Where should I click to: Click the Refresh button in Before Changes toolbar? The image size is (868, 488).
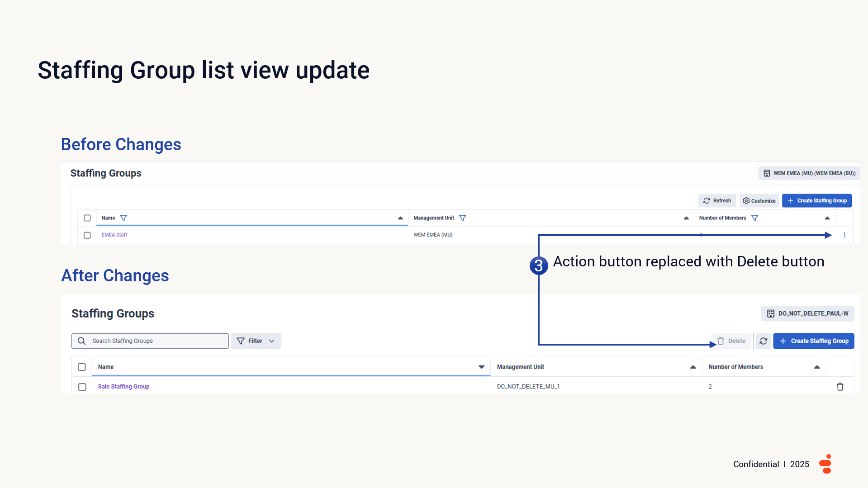717,201
